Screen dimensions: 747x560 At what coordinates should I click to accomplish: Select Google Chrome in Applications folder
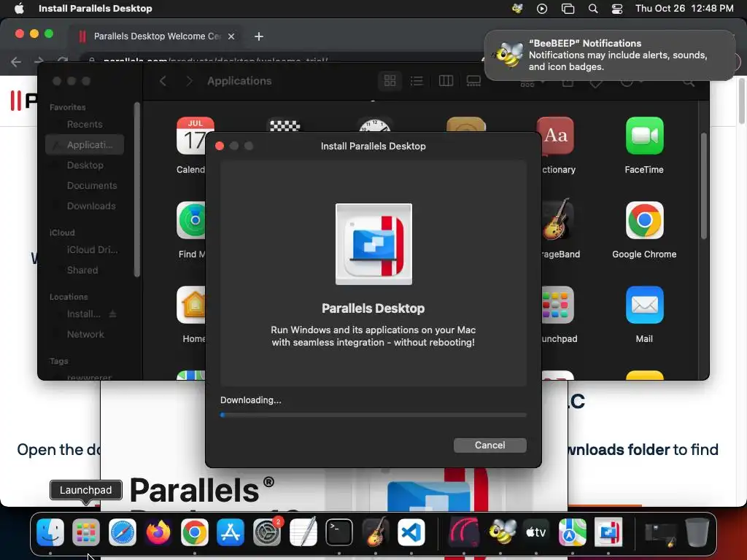644,230
